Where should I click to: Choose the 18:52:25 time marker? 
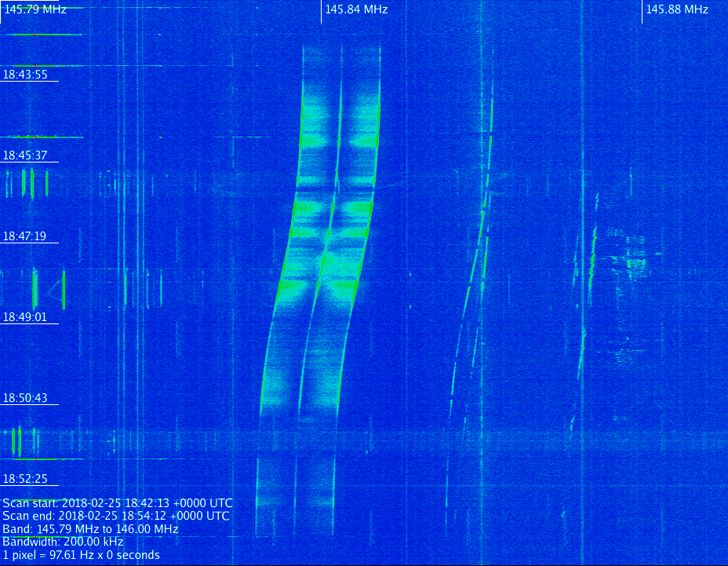coord(25,479)
